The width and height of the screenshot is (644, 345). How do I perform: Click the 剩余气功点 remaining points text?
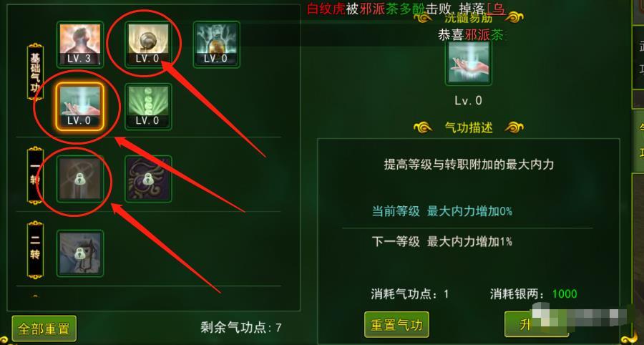pos(241,327)
